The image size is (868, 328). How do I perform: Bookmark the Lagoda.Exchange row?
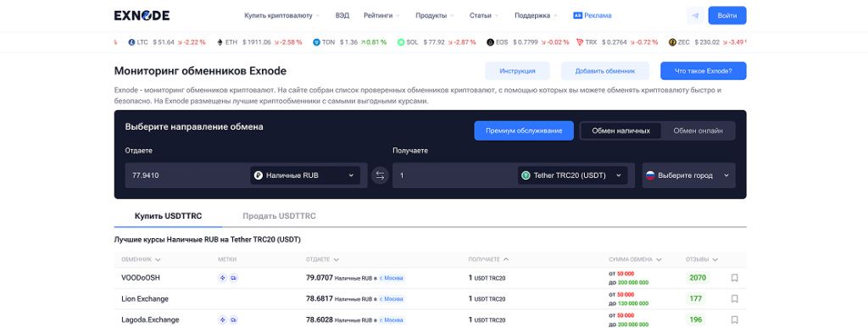pyautogui.click(x=735, y=320)
